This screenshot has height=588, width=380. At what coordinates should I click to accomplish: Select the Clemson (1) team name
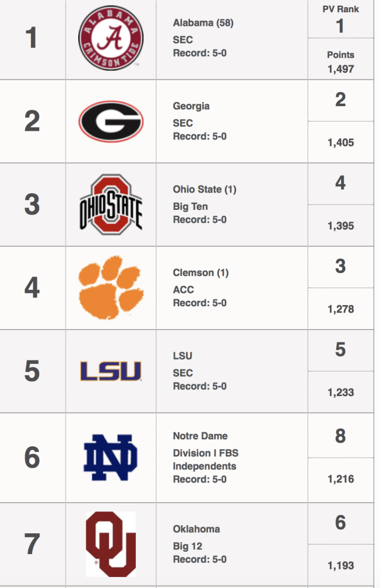point(201,273)
